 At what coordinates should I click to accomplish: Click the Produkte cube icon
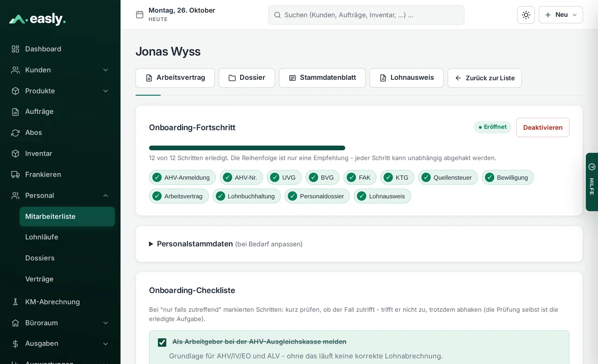pos(15,91)
